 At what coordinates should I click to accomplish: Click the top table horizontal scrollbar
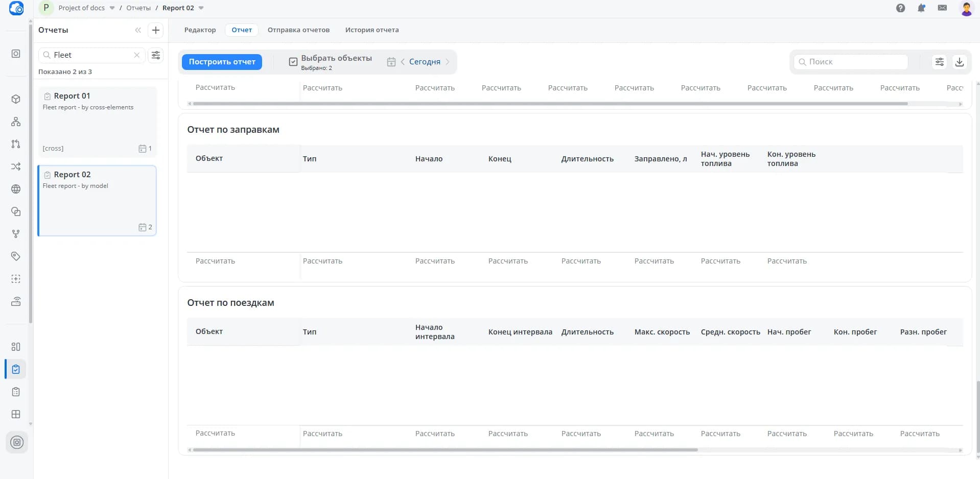coord(550,104)
